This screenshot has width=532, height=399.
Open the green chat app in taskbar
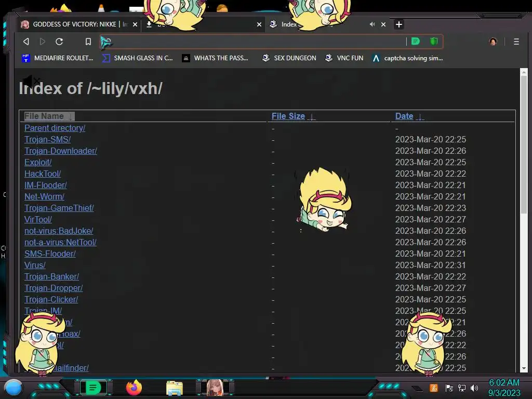[x=93, y=388]
